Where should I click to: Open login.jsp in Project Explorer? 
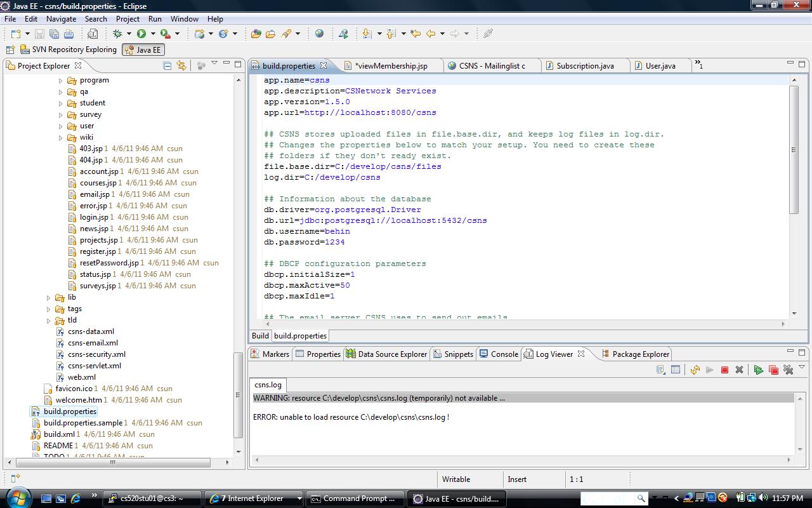(93, 217)
